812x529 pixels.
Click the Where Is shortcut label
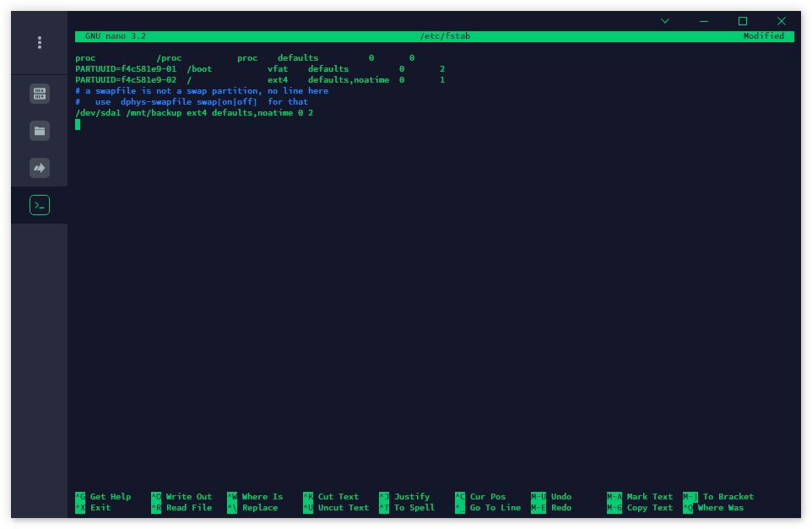click(262, 497)
